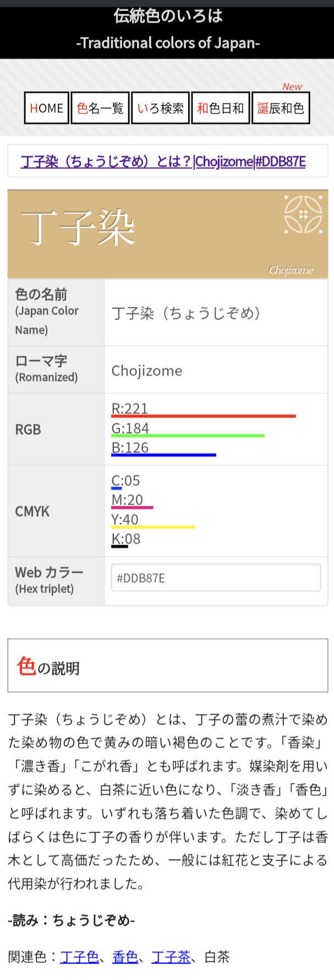Follow the 丁子茶 related color link
The height and width of the screenshot is (980, 334).
click(x=171, y=957)
